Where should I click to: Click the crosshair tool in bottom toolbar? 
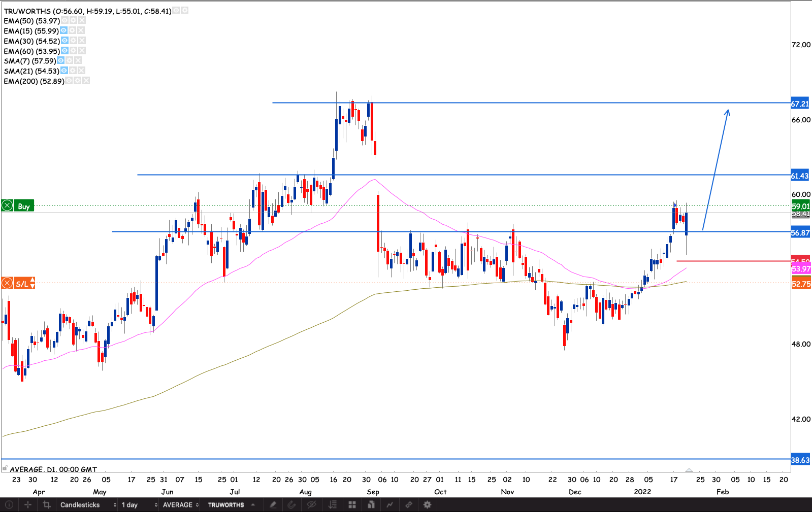28,505
